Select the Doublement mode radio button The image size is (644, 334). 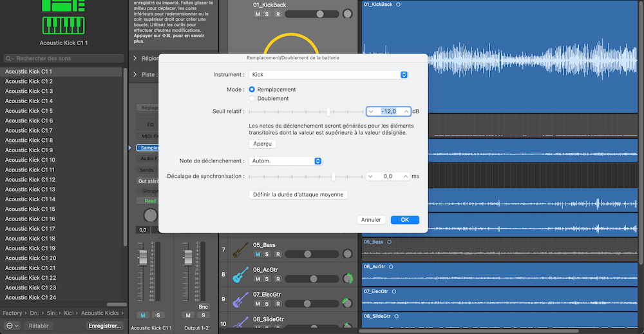click(x=252, y=98)
